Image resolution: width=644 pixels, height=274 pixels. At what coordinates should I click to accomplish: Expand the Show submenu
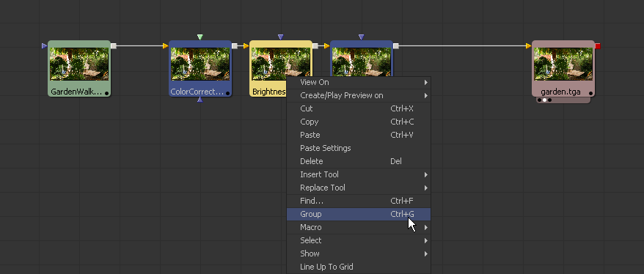(x=359, y=253)
